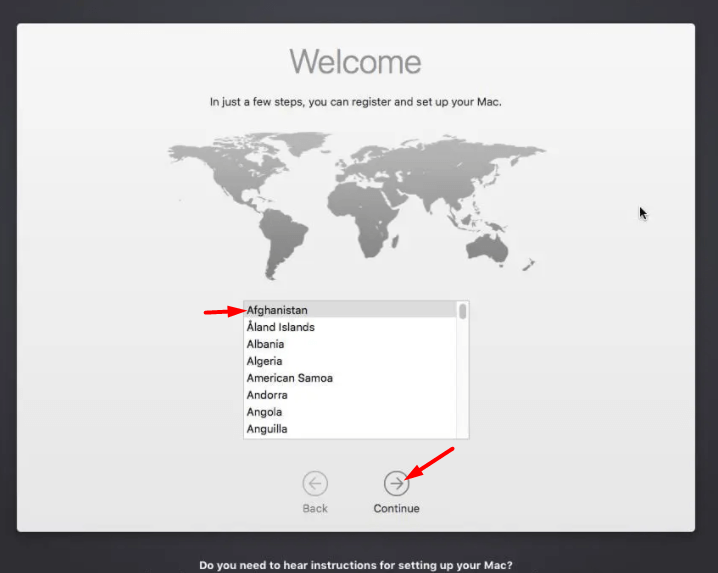Click the Continue right-arrow circle icon

(396, 484)
